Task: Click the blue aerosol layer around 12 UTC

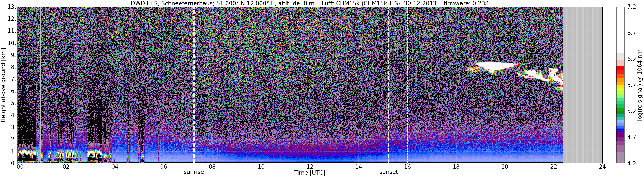Action: [x=310, y=158]
